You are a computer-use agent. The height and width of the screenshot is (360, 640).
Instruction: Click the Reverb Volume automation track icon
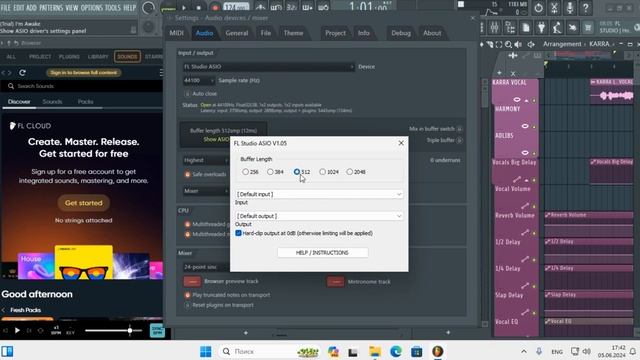pyautogui.click(x=525, y=232)
